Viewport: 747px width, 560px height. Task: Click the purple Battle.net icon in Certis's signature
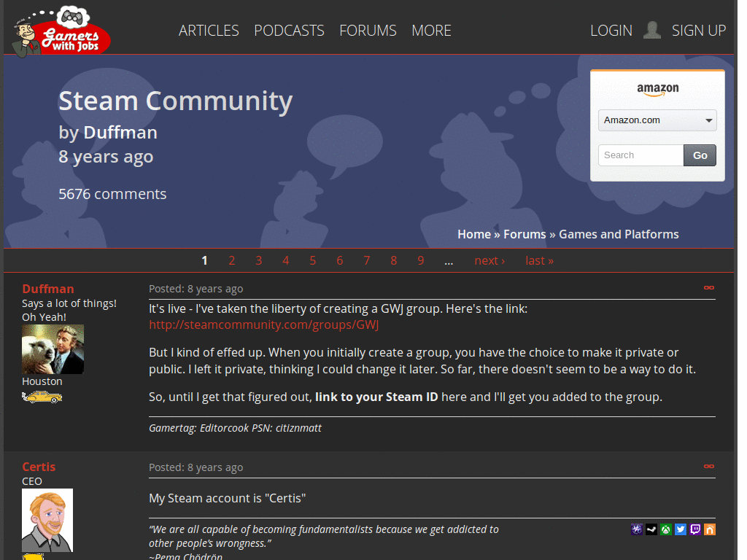tap(636, 529)
